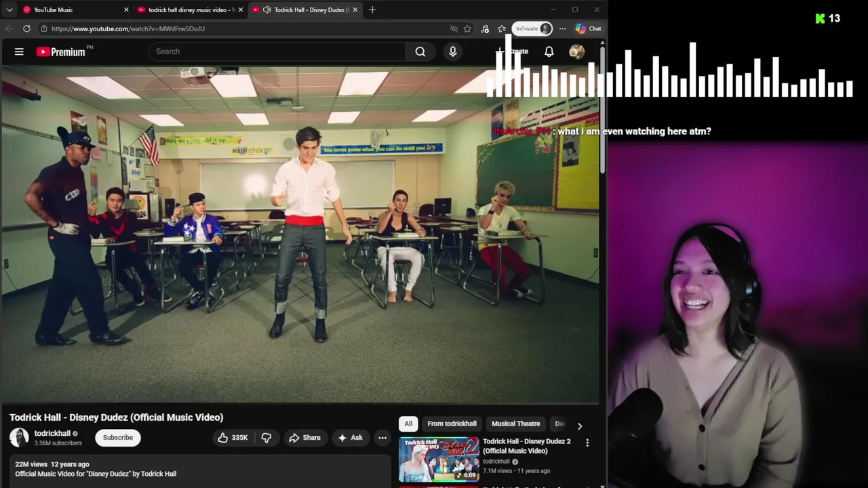The width and height of the screenshot is (868, 488).
Task: Click the Ask AI sparkle button
Action: pos(350,438)
